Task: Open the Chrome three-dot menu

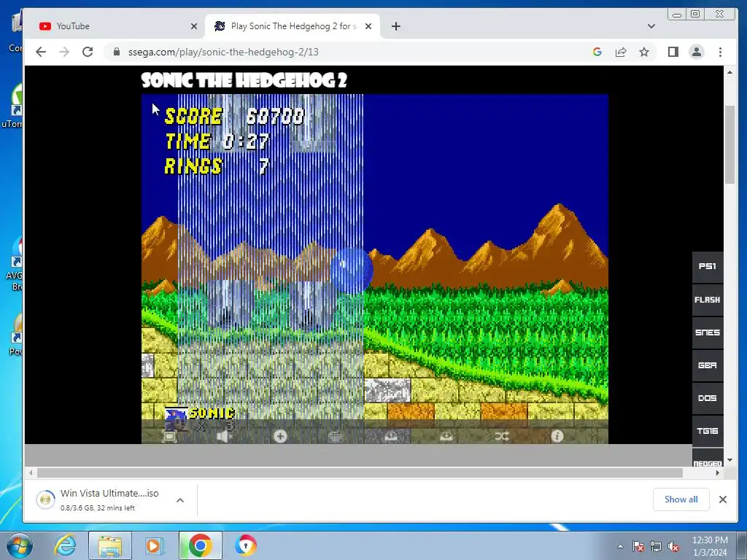Action: pyautogui.click(x=720, y=52)
